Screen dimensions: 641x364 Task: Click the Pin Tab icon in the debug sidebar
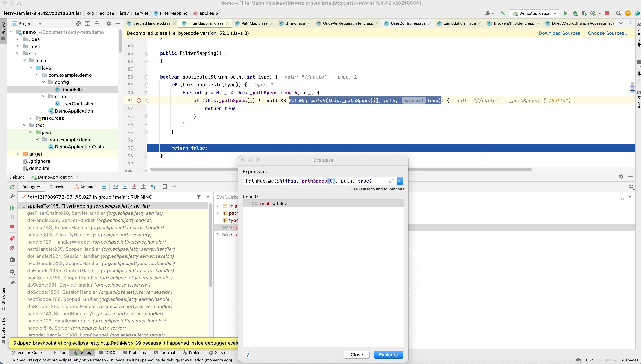pos(12,283)
